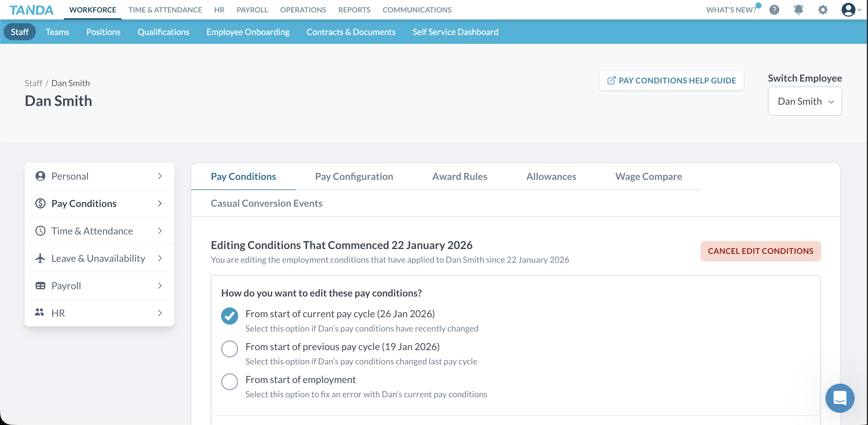The image size is (868, 425).
Task: Click the Staff breadcrumb link
Action: (33, 83)
